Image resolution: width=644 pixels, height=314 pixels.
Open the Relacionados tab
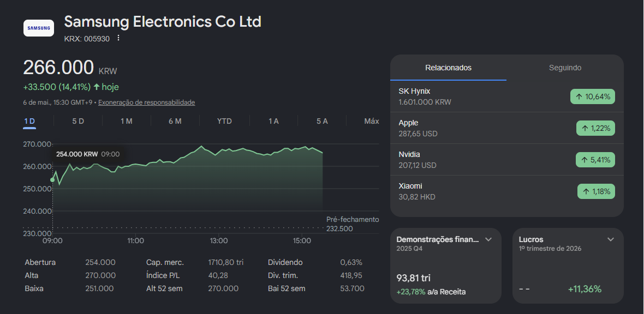click(x=448, y=68)
